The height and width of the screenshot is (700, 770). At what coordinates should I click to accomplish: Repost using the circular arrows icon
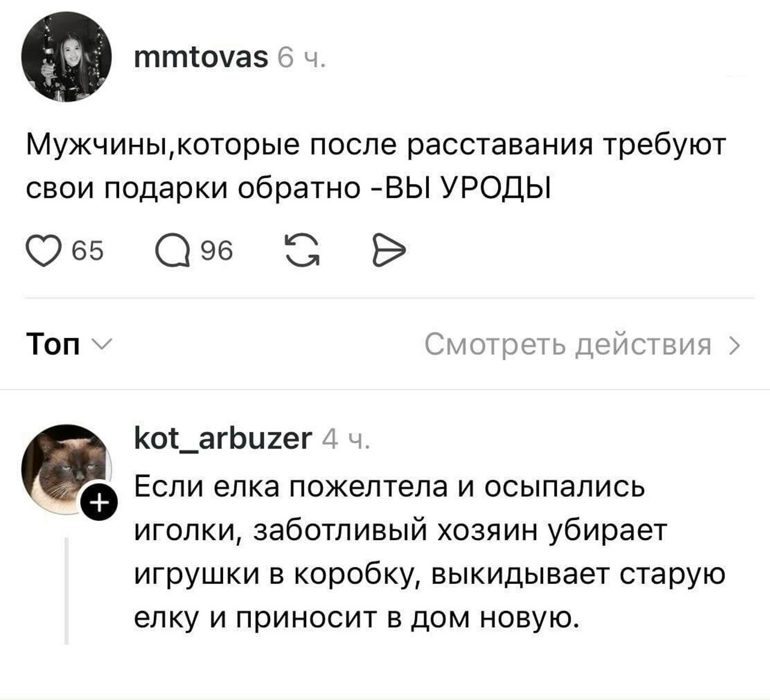click(x=301, y=250)
